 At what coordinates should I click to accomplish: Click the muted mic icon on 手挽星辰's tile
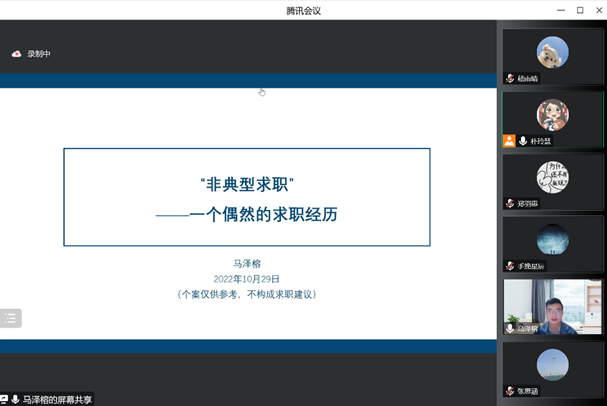[x=510, y=266]
